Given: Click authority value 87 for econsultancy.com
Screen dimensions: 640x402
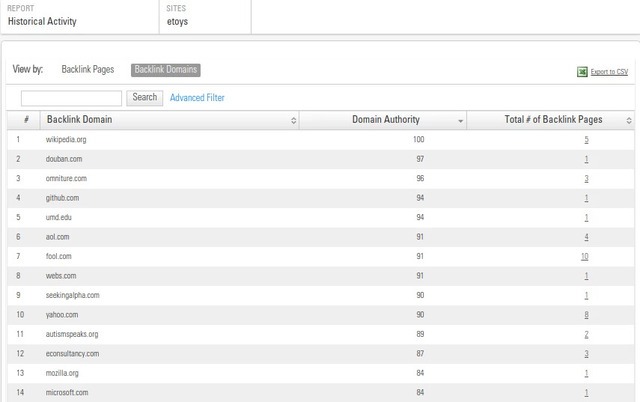Looking at the screenshot, I should click(x=420, y=353).
